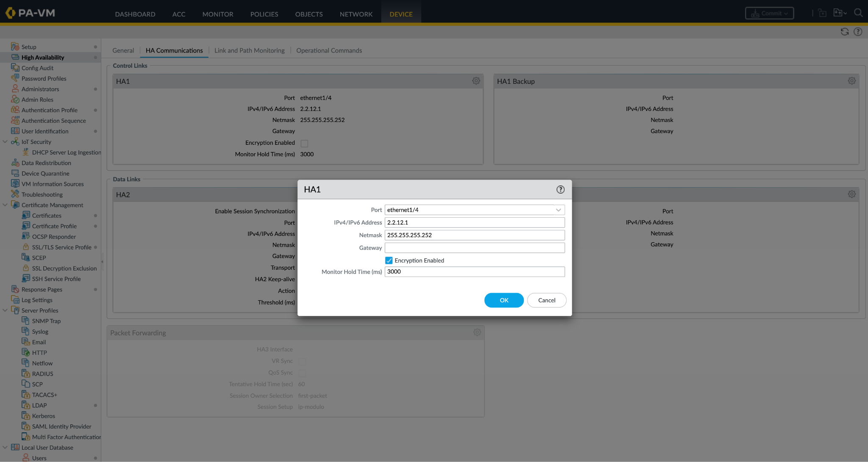Screen dimensions: 868x462
Task: Collapse the Server Profiles section
Action: [x=5, y=310]
